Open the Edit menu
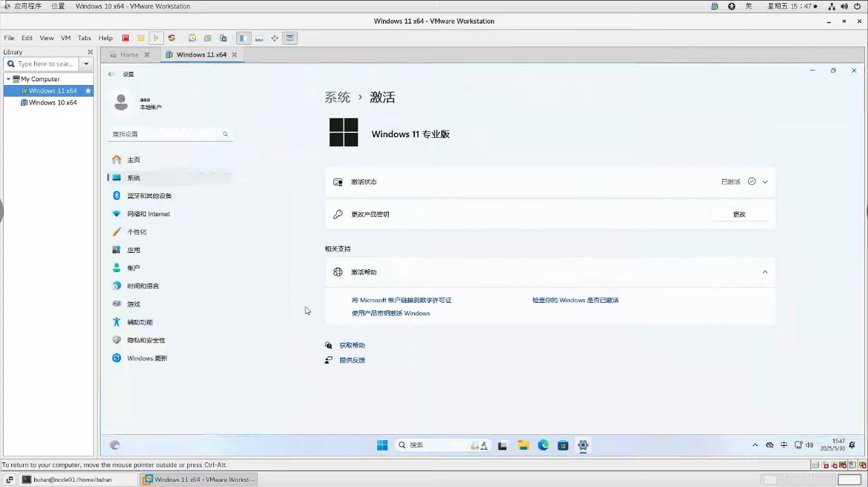Viewport: 868px width, 487px height. point(27,38)
